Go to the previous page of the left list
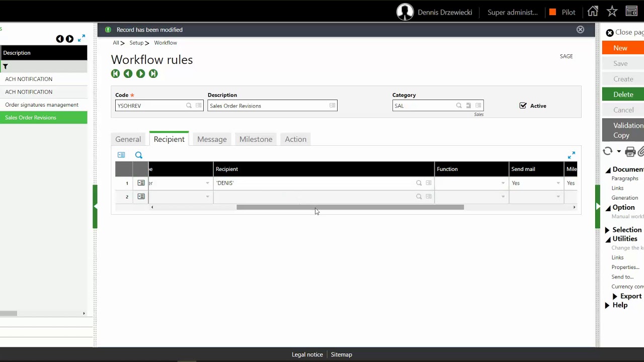644x362 pixels. (x=60, y=39)
